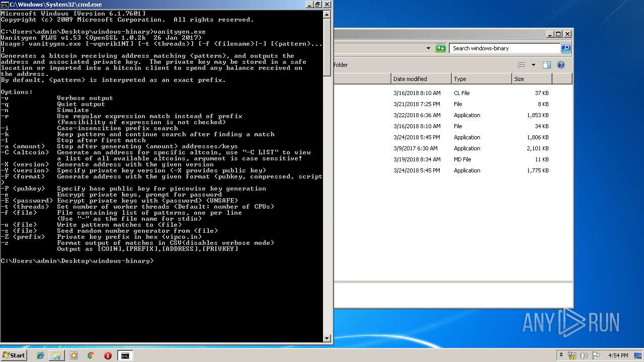Select the 1,806 KB Application row
Image resolution: width=644 pixels, height=362 pixels.
pyautogui.click(x=453, y=137)
